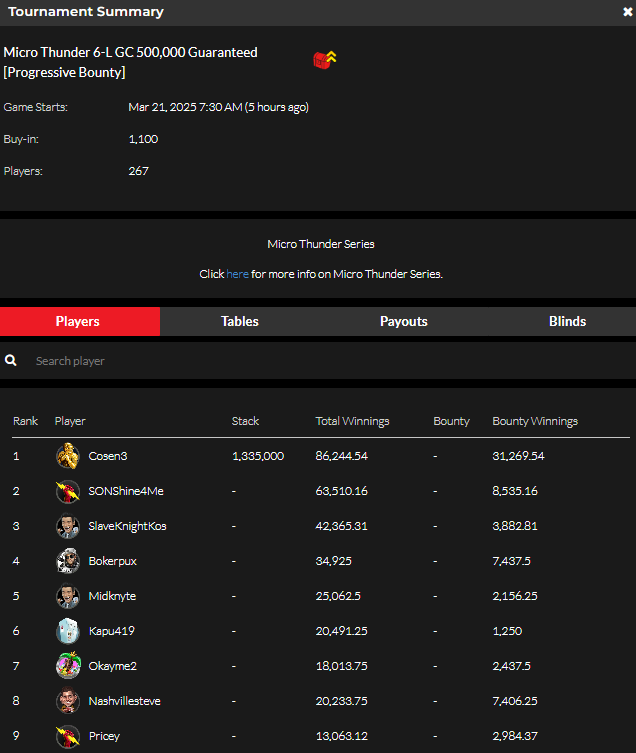Image resolution: width=636 pixels, height=753 pixels.
Task: Click Cosen3's golden avatar
Action: (x=68, y=456)
